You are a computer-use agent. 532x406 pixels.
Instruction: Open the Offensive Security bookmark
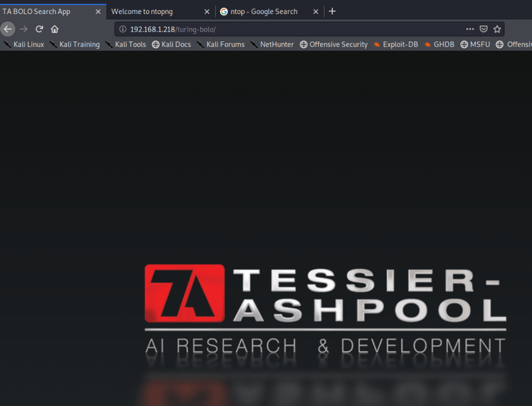pyautogui.click(x=333, y=45)
